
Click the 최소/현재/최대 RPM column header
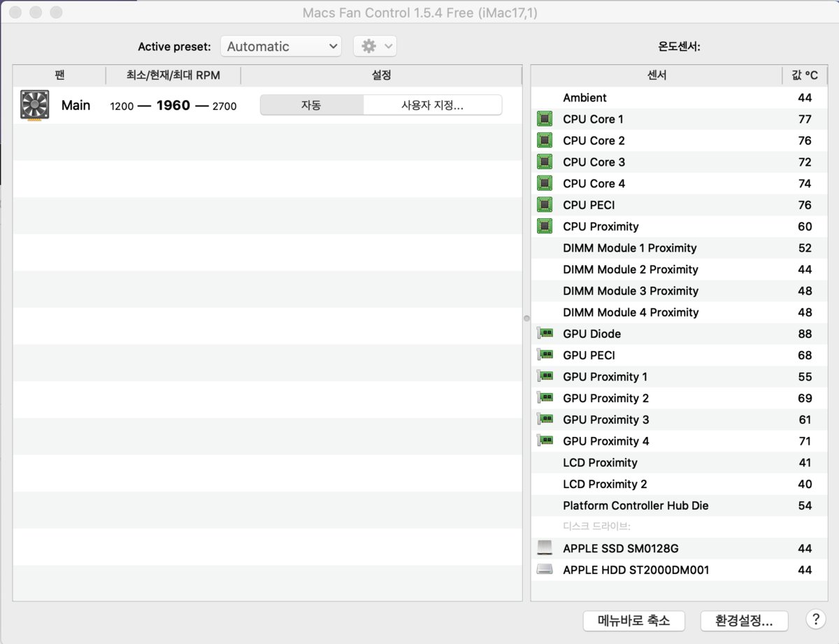pos(173,76)
